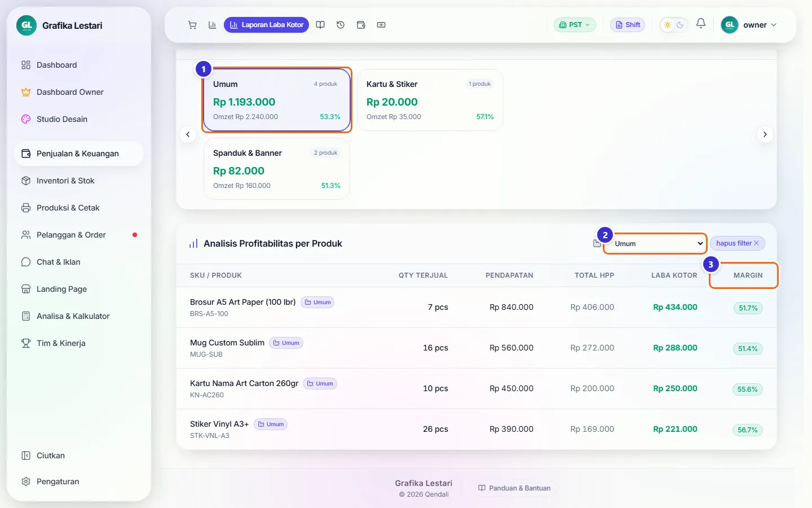Viewport: 812px width, 508px height.
Task: Click the Pelanggan & Order people icon
Action: click(x=26, y=235)
